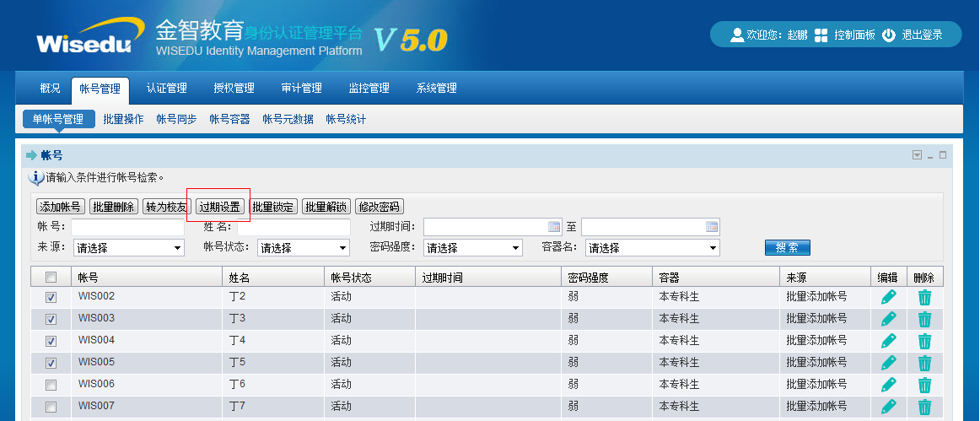Uncheck the checkbox for account WIS002
Screen dimensions: 980x421
tap(51, 297)
